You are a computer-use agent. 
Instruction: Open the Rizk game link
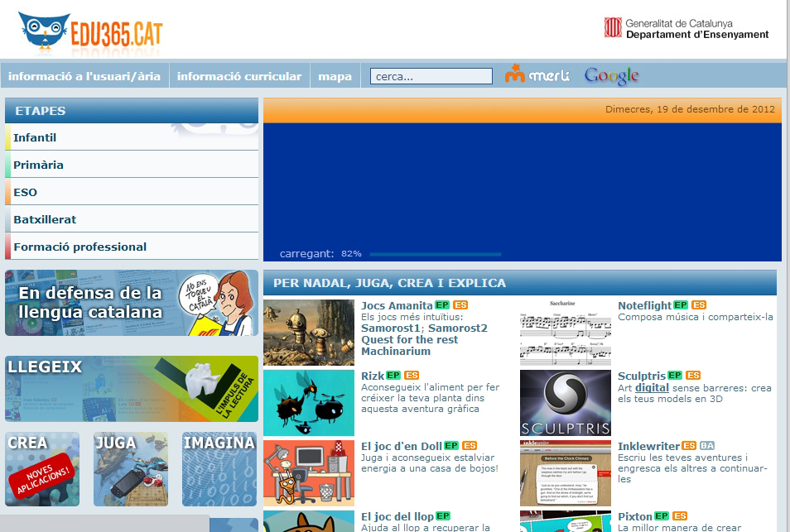point(373,376)
